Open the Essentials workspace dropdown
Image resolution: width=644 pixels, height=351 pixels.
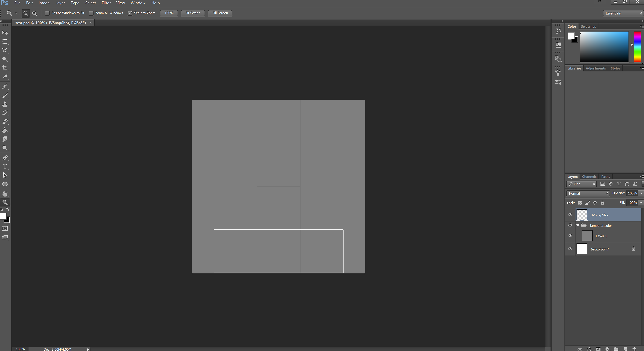pos(623,13)
